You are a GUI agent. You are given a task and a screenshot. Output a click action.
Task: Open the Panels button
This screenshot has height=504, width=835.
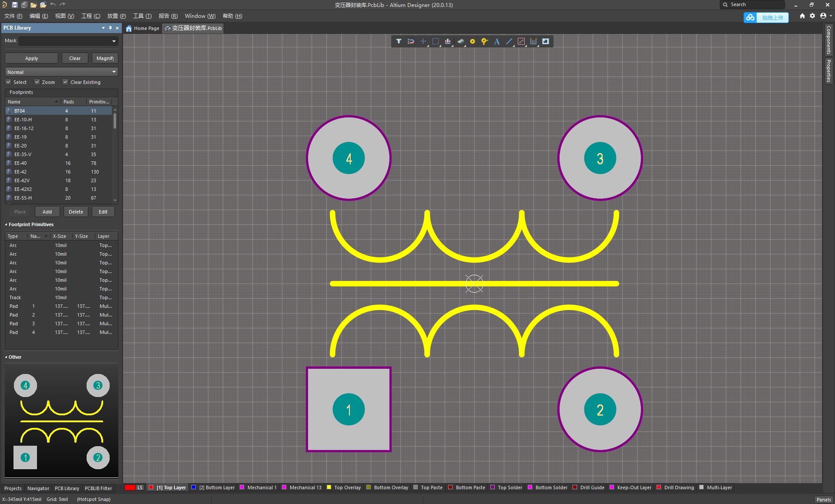(x=824, y=500)
